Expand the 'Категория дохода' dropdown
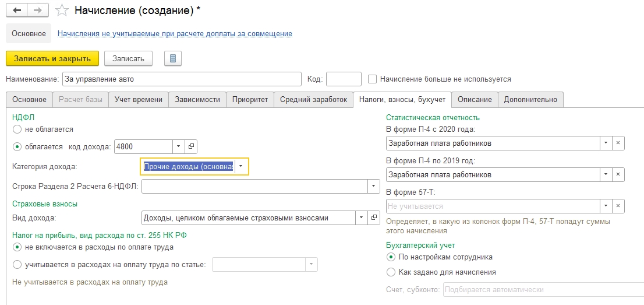Screen dimensions: 644x305 [x=241, y=167]
